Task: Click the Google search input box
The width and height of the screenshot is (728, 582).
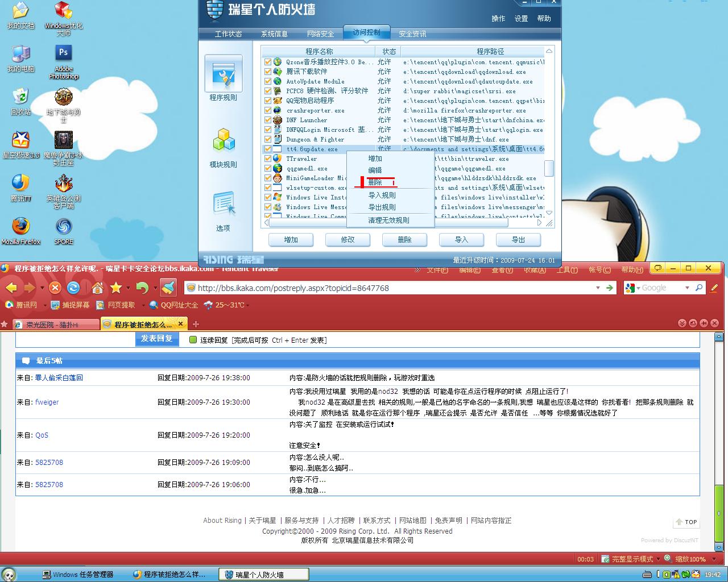Action: pyautogui.click(x=662, y=288)
